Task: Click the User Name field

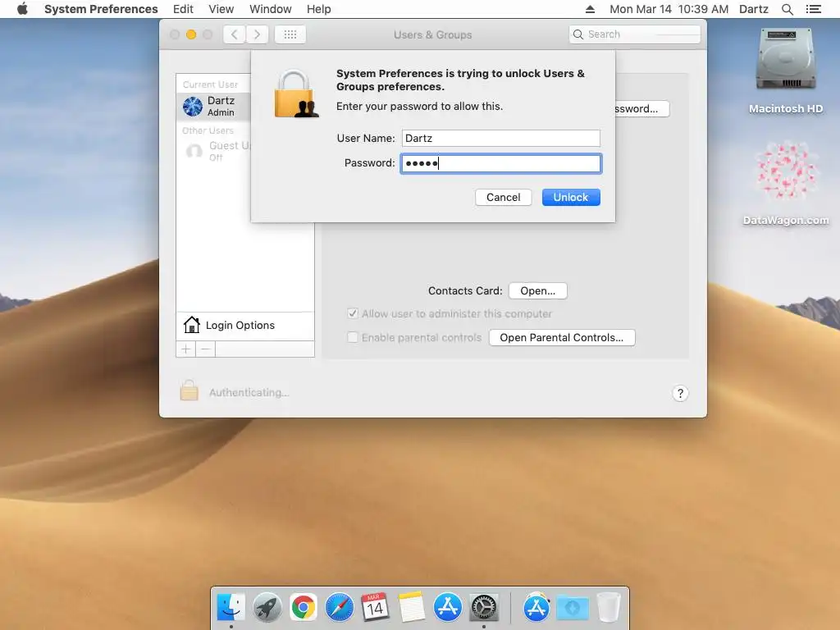Action: coord(501,138)
